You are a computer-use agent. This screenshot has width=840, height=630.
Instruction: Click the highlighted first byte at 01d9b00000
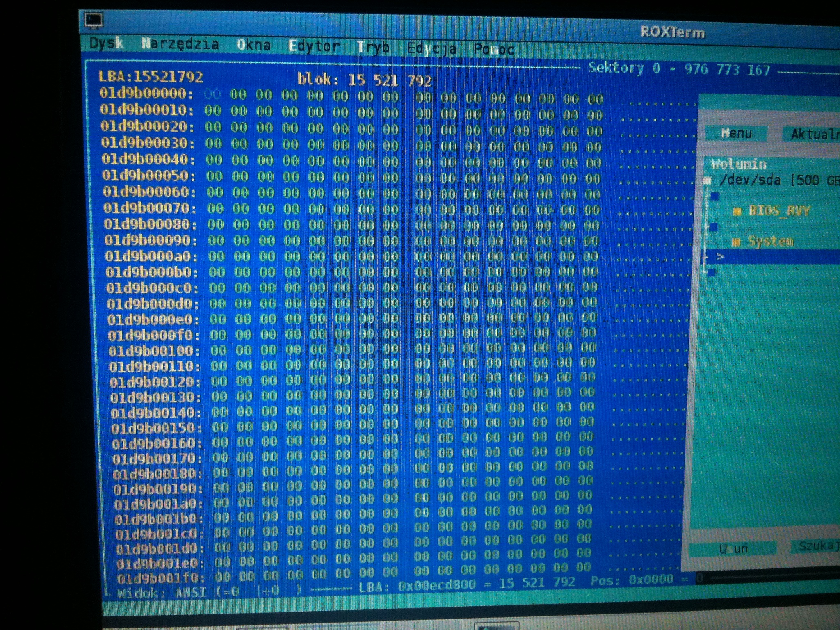212,95
